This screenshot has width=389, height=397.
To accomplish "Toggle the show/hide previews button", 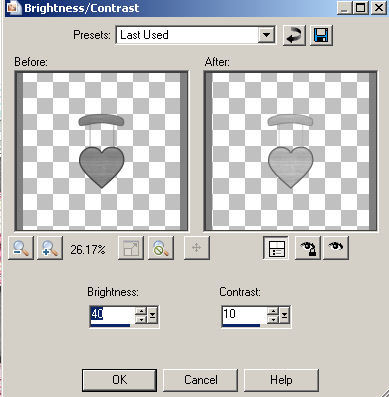I will pos(276,248).
